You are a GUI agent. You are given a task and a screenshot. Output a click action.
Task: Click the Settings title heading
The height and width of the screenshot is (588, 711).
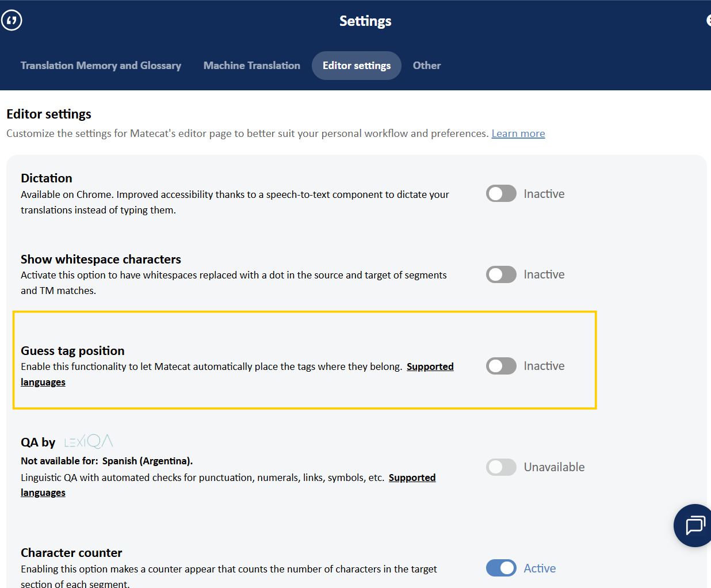pyautogui.click(x=365, y=21)
